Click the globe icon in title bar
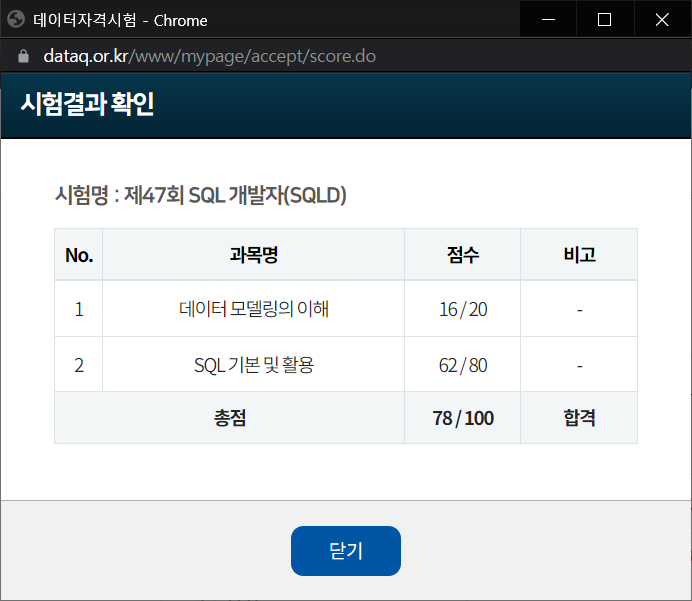Viewport: 692px width, 601px height. coord(16,19)
